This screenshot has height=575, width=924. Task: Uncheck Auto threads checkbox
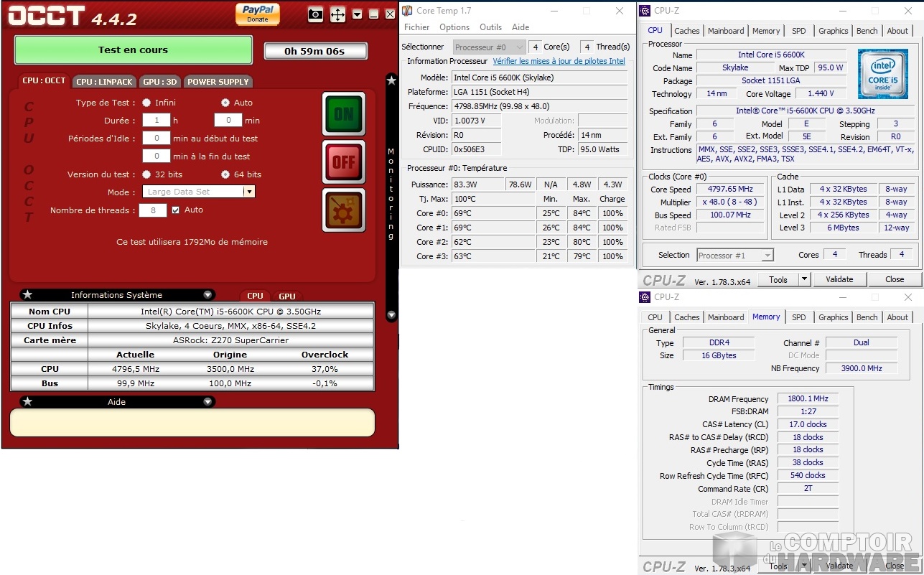click(175, 210)
